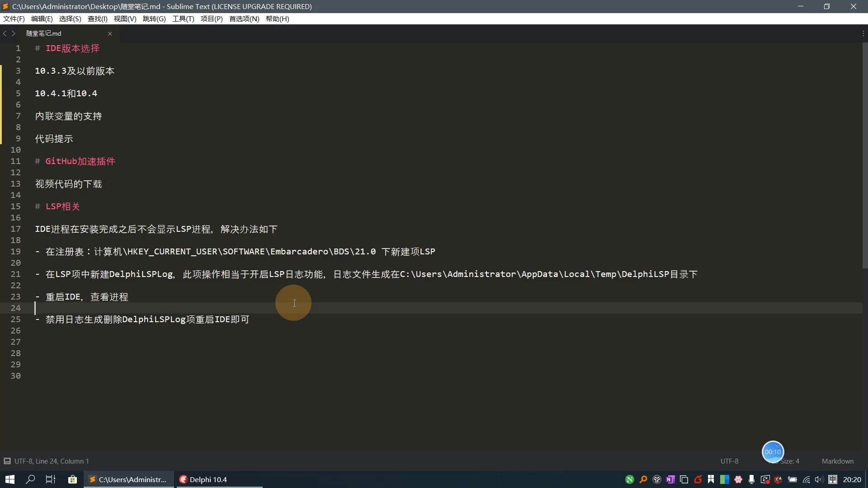
Task: Click the heading IDE版本选择 on line 1
Action: [x=72, y=48]
